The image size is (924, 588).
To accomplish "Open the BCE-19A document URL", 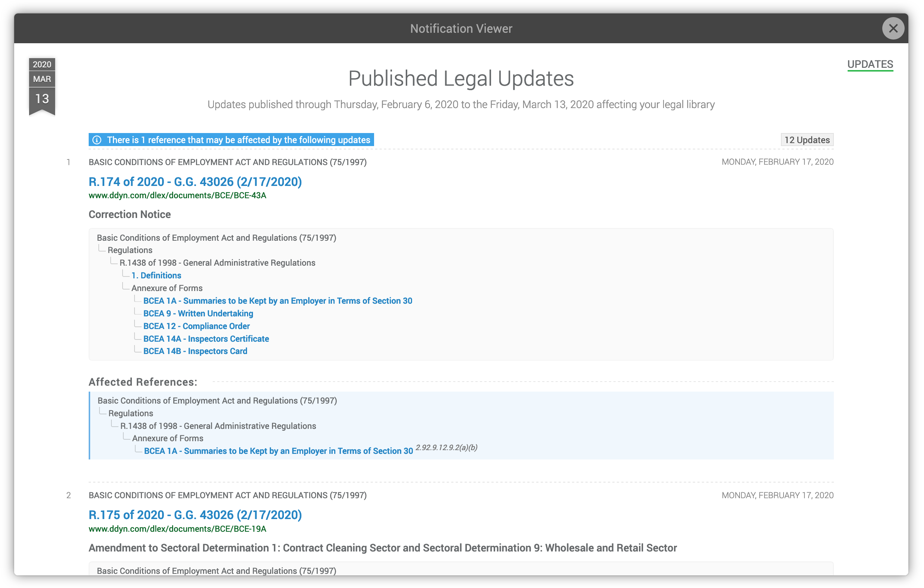I will (177, 529).
